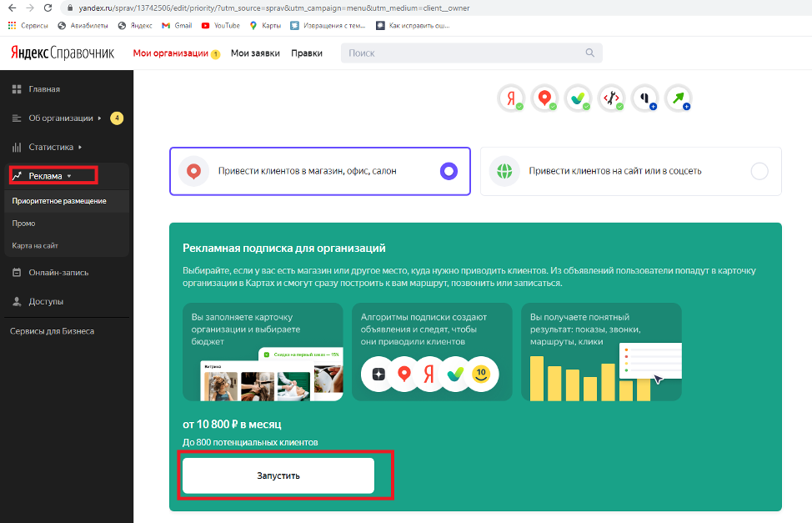
Task: Open the Мои организации tab
Action: pos(170,53)
